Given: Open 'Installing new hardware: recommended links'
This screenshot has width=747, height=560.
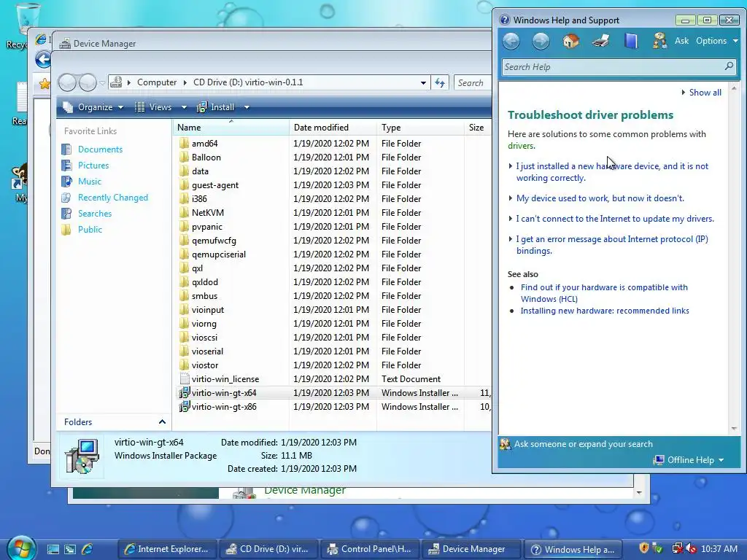Looking at the screenshot, I should coord(605,311).
